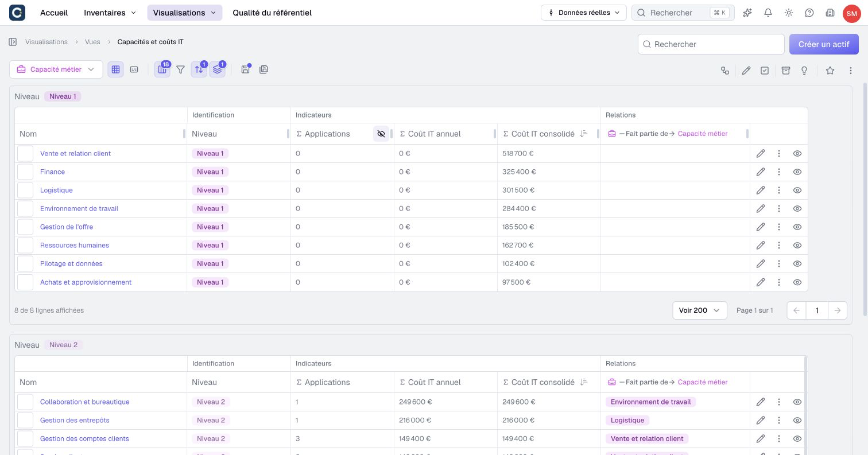Open more options for Ressources humaines row
The width and height of the screenshot is (868, 455).
(x=779, y=245)
